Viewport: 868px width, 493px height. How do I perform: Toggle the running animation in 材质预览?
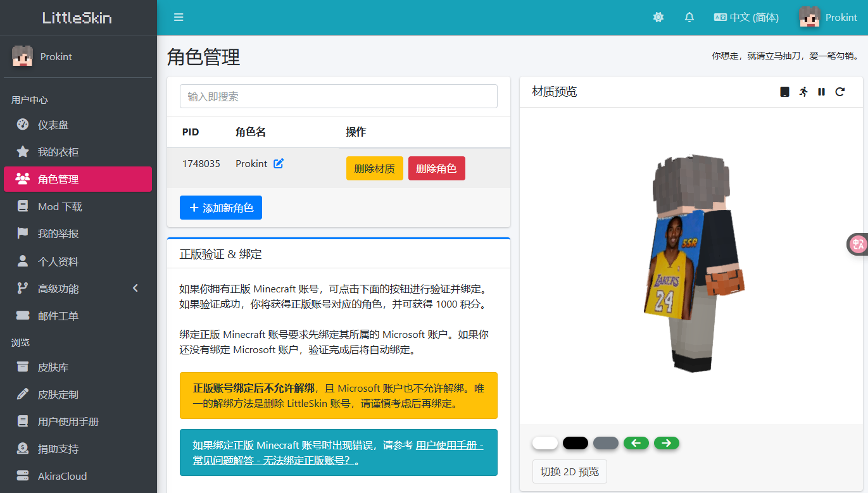point(803,92)
